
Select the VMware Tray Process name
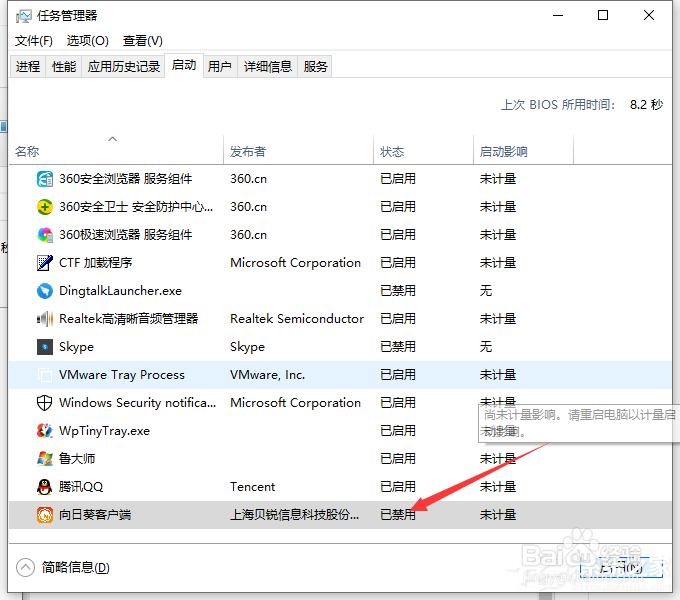tap(122, 375)
